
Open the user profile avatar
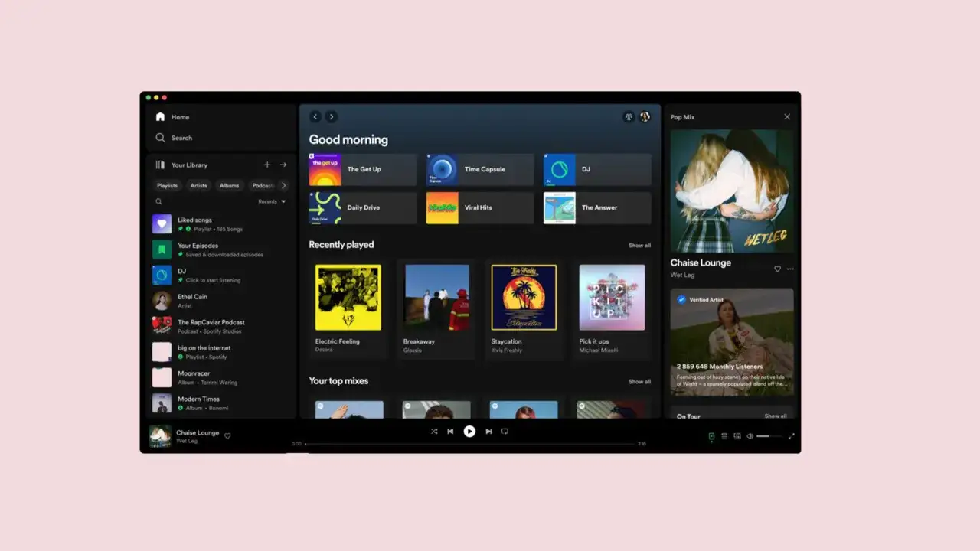[x=645, y=117]
